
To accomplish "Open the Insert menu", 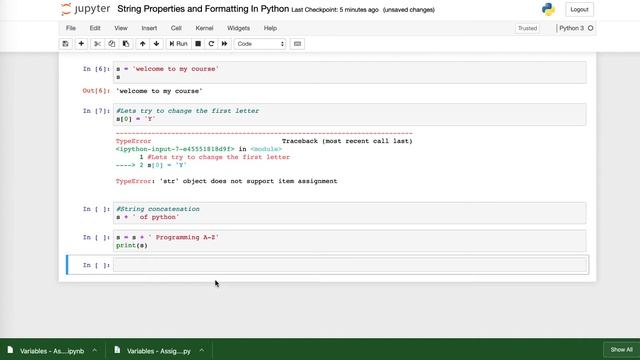I will pyautogui.click(x=149, y=28).
